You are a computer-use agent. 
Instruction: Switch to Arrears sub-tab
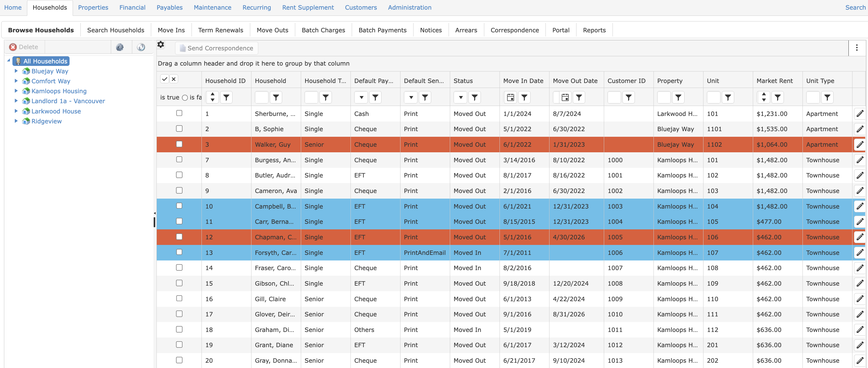point(466,30)
